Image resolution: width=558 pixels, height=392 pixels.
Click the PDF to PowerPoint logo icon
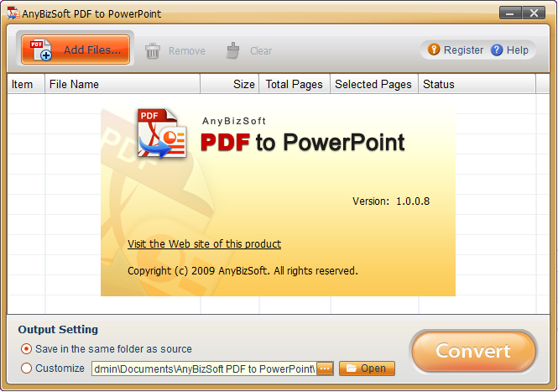click(x=162, y=133)
